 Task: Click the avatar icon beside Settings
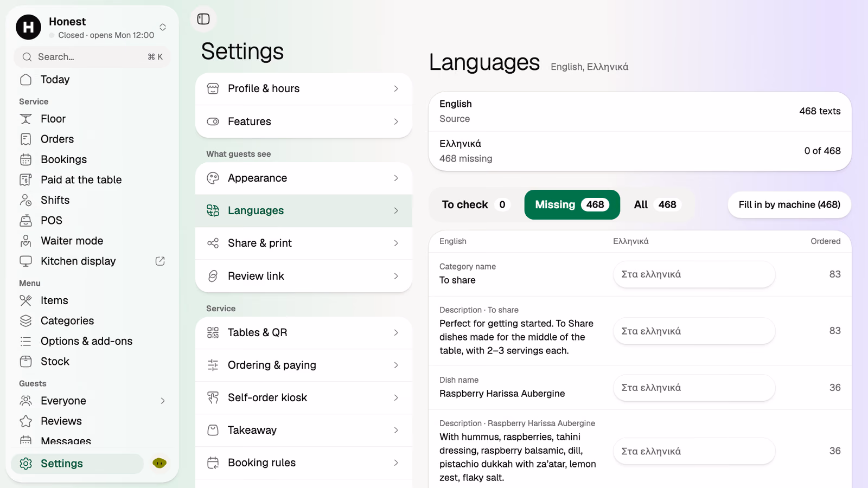coord(159,463)
